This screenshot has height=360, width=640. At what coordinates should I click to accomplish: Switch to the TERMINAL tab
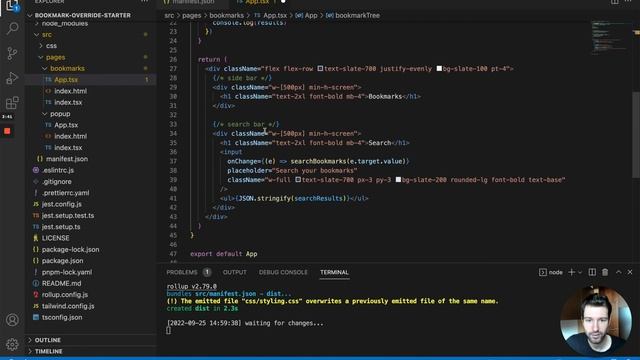coord(334,272)
